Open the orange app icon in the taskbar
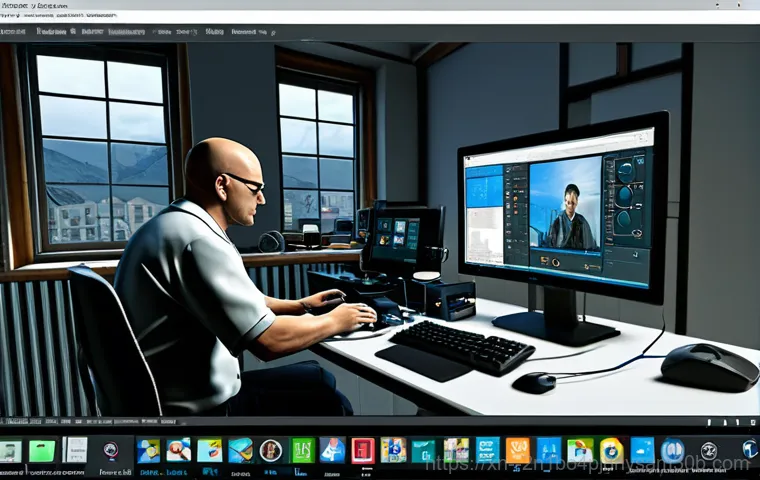760x480 pixels. tap(518, 450)
